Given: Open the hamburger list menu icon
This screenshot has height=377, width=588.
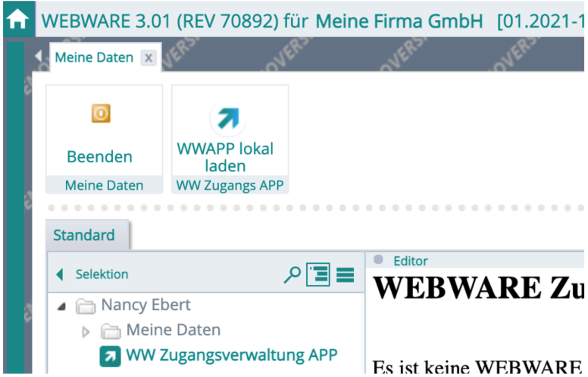Looking at the screenshot, I should click(345, 274).
